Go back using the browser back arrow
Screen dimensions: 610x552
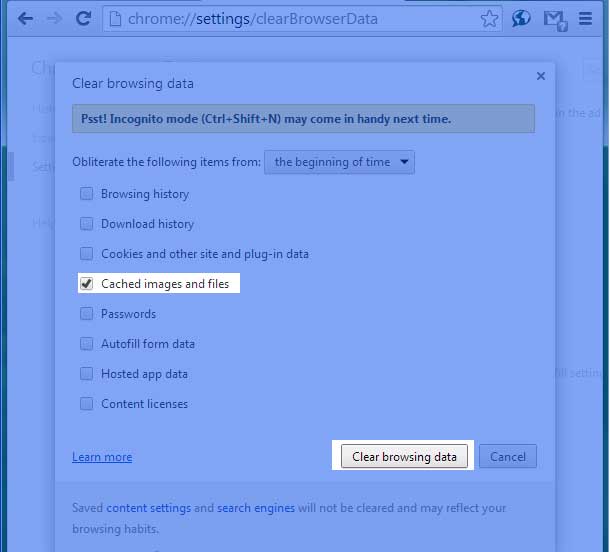(25, 18)
